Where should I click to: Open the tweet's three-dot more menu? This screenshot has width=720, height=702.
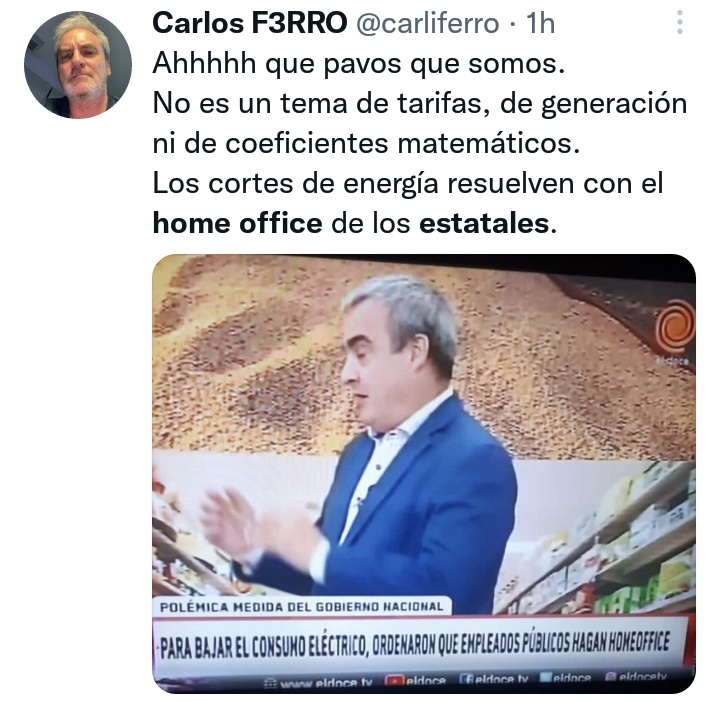coord(680,22)
